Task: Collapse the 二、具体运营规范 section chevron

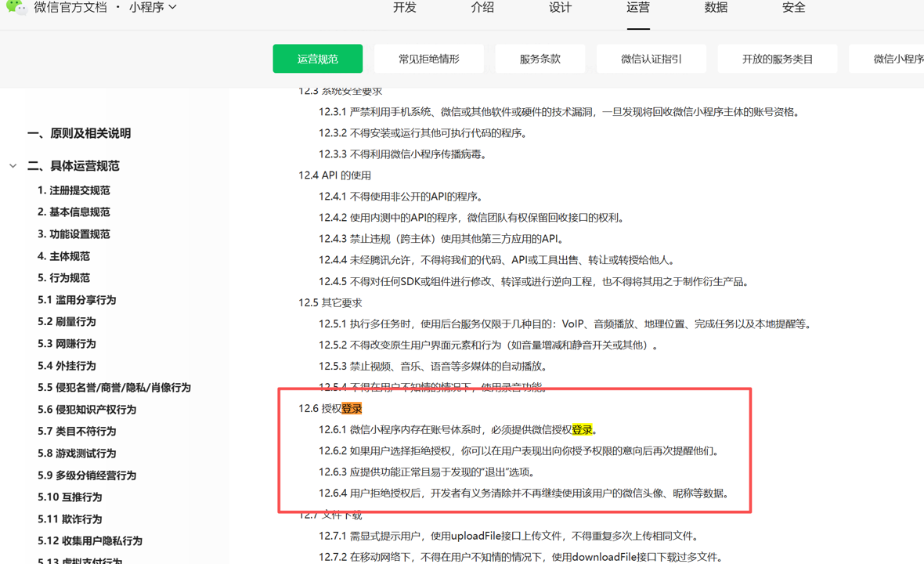Action: [x=13, y=166]
